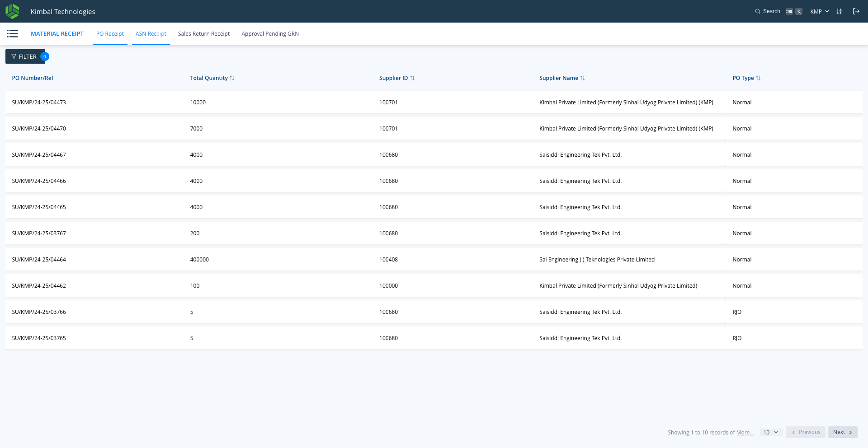This screenshot has width=868, height=448.
Task: Go to Next page
Action: point(843,432)
